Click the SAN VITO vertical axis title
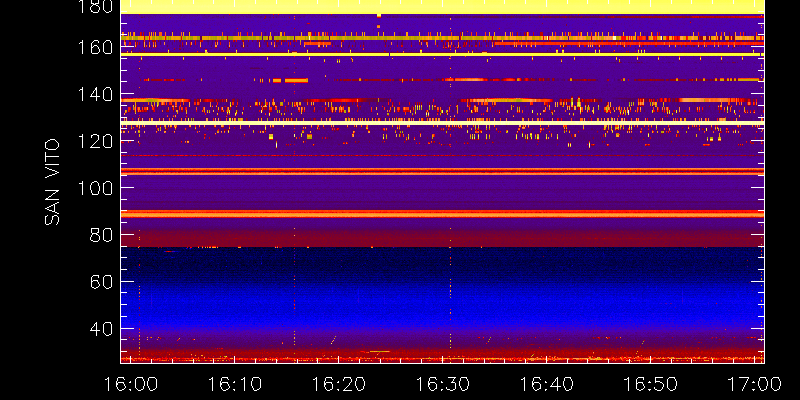The image size is (800, 400). point(53,182)
